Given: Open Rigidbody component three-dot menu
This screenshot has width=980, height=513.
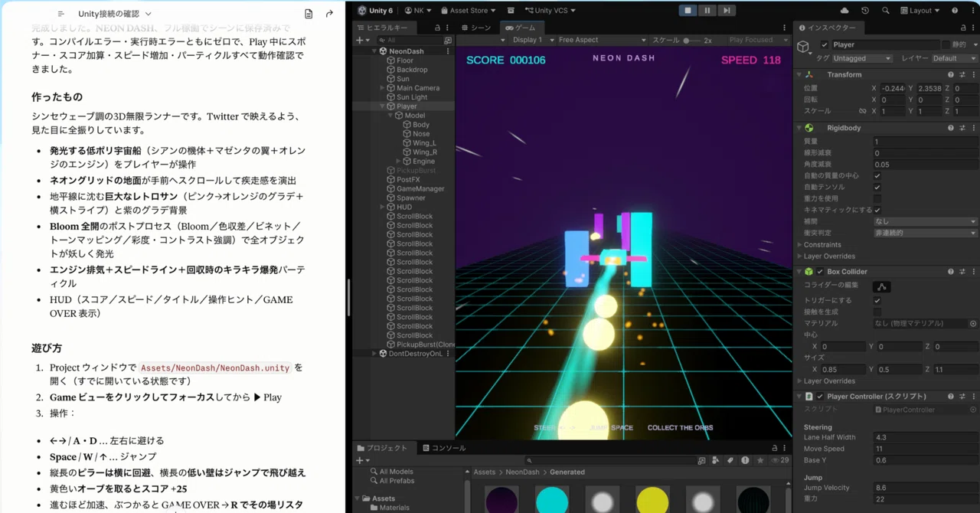Looking at the screenshot, I should click(973, 128).
